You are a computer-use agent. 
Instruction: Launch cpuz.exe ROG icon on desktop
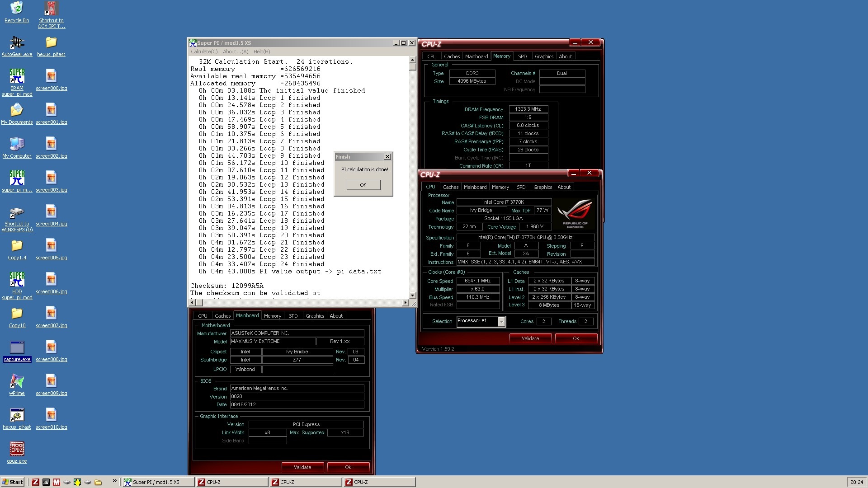(x=17, y=449)
